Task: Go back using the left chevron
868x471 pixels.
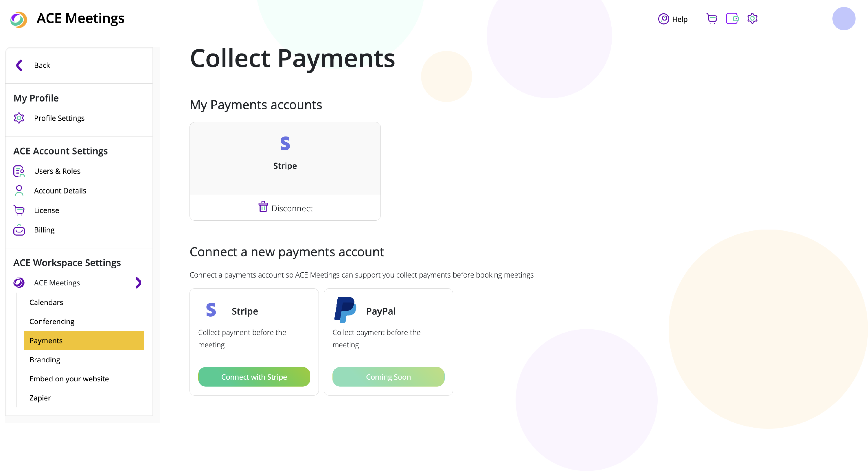Action: (19, 65)
